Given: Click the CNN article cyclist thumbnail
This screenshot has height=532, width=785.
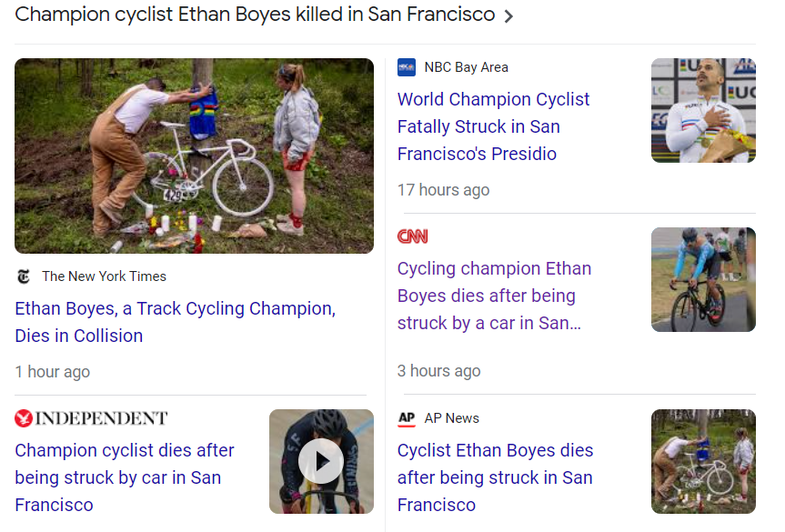Looking at the screenshot, I should coord(703,279).
